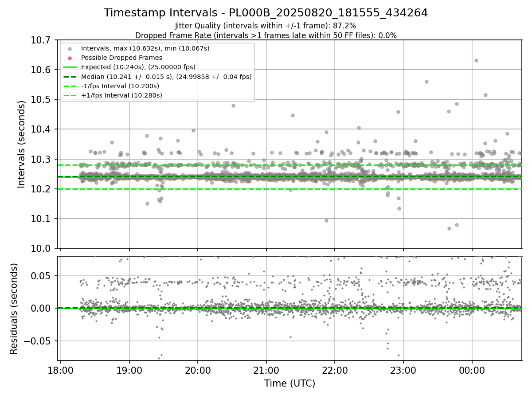The image size is (532, 399).
Task: Click the red dot marker beside 'Possible Dropped Frames'
Action: click(70, 58)
